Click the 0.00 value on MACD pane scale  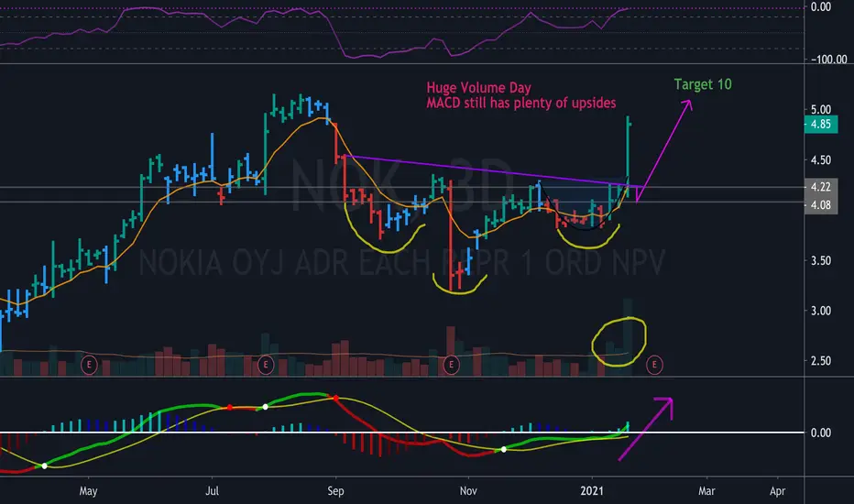(821, 433)
